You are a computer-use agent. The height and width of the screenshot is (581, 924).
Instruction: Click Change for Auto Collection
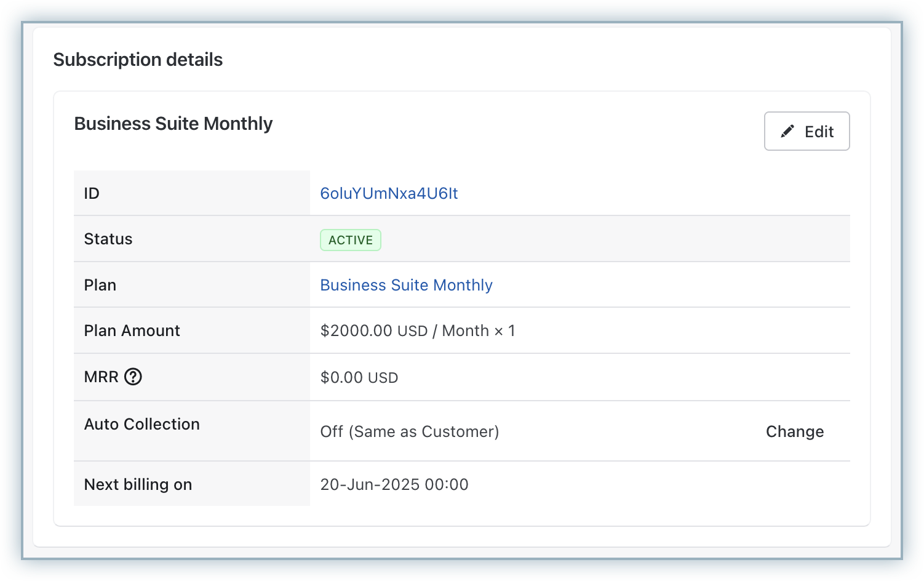[794, 431]
